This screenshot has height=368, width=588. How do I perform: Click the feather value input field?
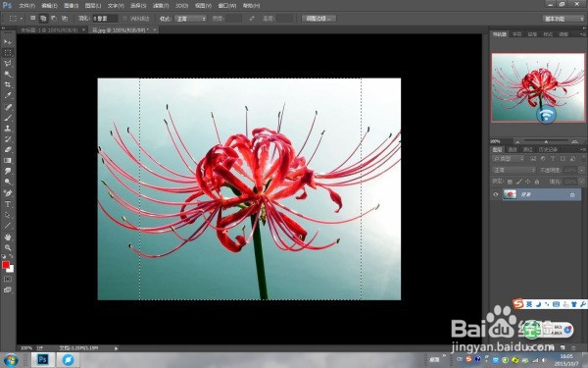pos(105,19)
